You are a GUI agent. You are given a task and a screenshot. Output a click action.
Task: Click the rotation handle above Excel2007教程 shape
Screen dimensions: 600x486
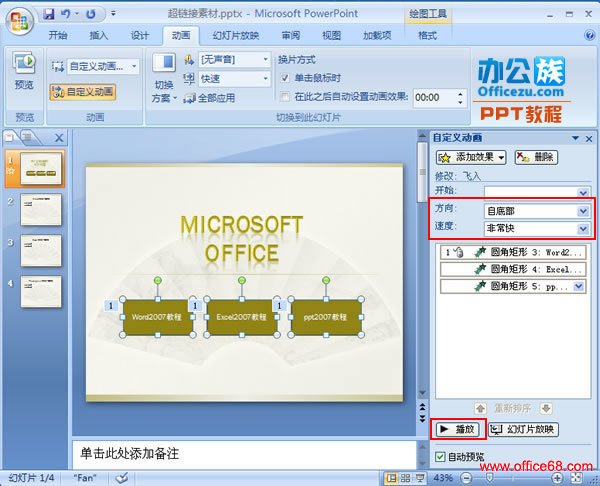pyautogui.click(x=241, y=281)
